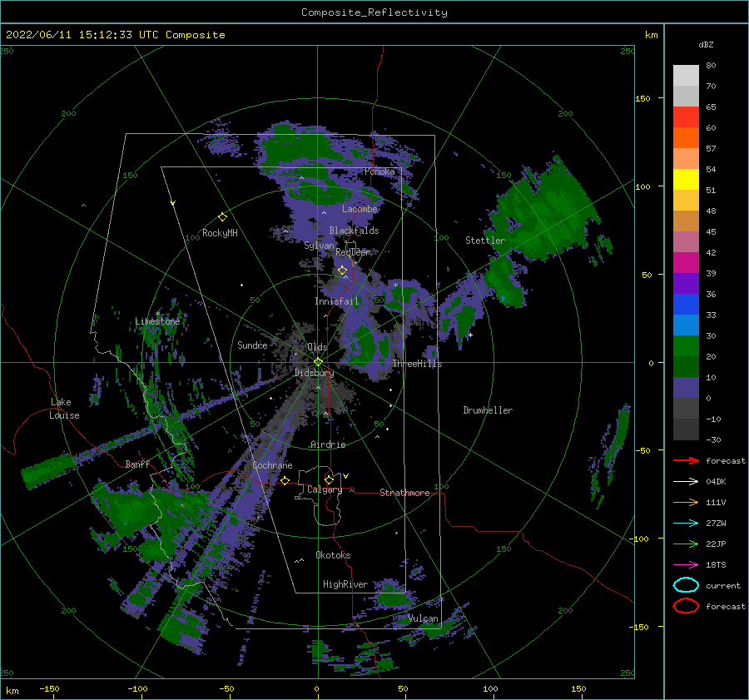Screen dimensions: 749x700
Task: Click the Banff label
Action: coord(137,464)
